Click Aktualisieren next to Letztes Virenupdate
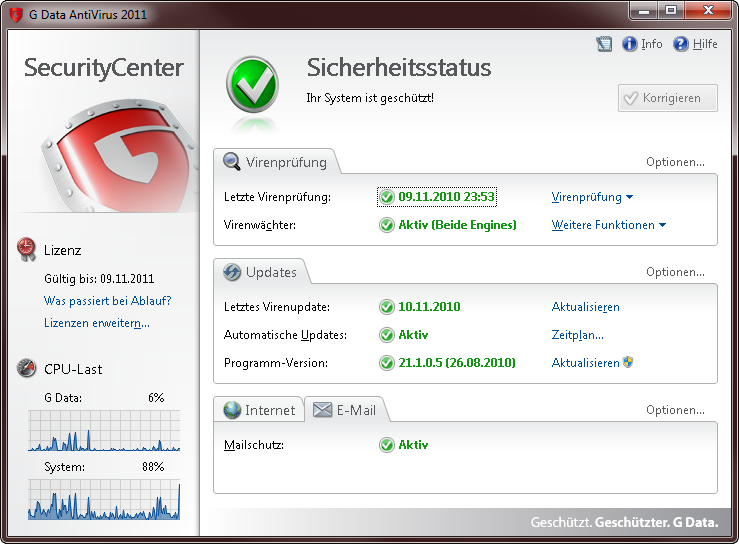 tap(585, 307)
